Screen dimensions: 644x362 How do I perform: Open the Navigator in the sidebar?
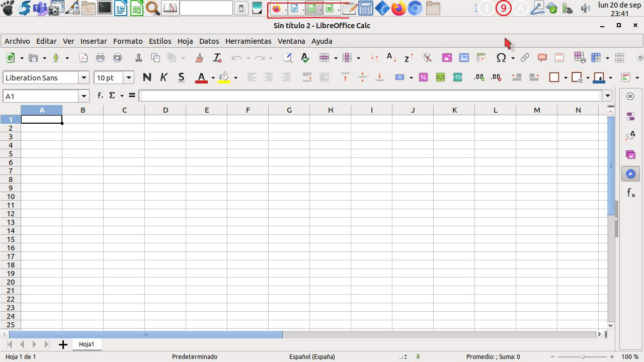coord(630,174)
